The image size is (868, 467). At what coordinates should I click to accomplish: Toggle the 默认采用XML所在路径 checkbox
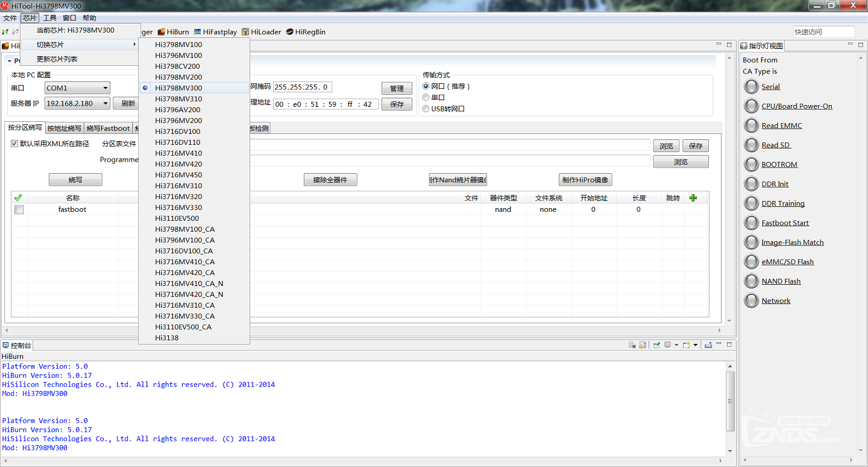(x=14, y=144)
